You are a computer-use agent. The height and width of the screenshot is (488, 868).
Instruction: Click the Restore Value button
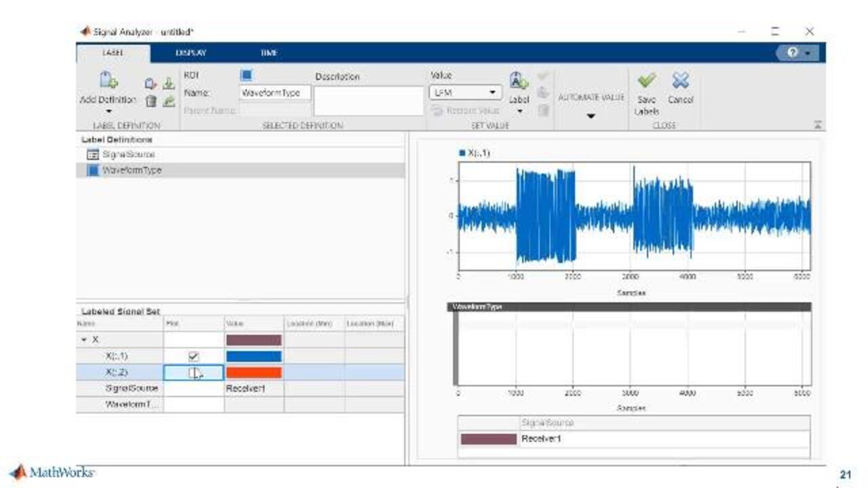(x=471, y=110)
